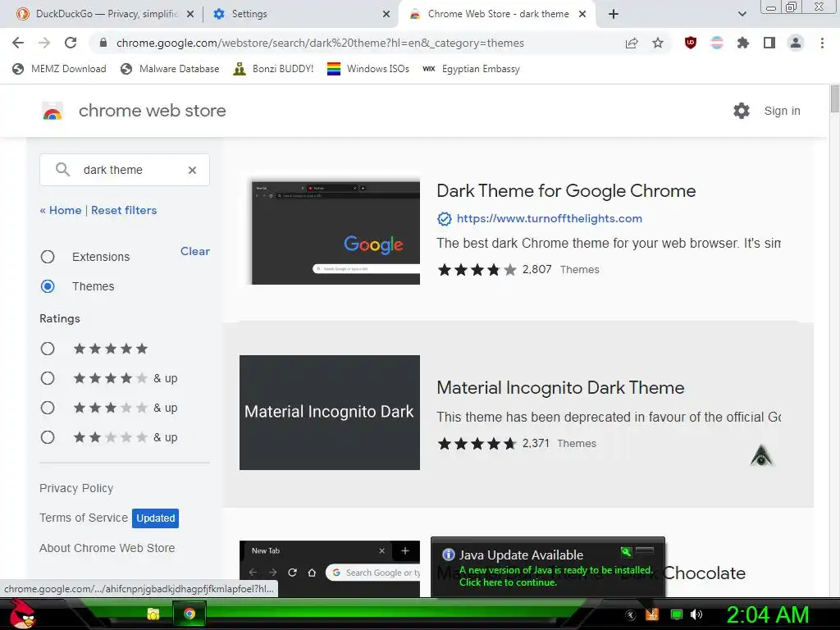Open the Bonzi BUDDY! bookmark
Screen dimensions: 840x630
pos(274,69)
